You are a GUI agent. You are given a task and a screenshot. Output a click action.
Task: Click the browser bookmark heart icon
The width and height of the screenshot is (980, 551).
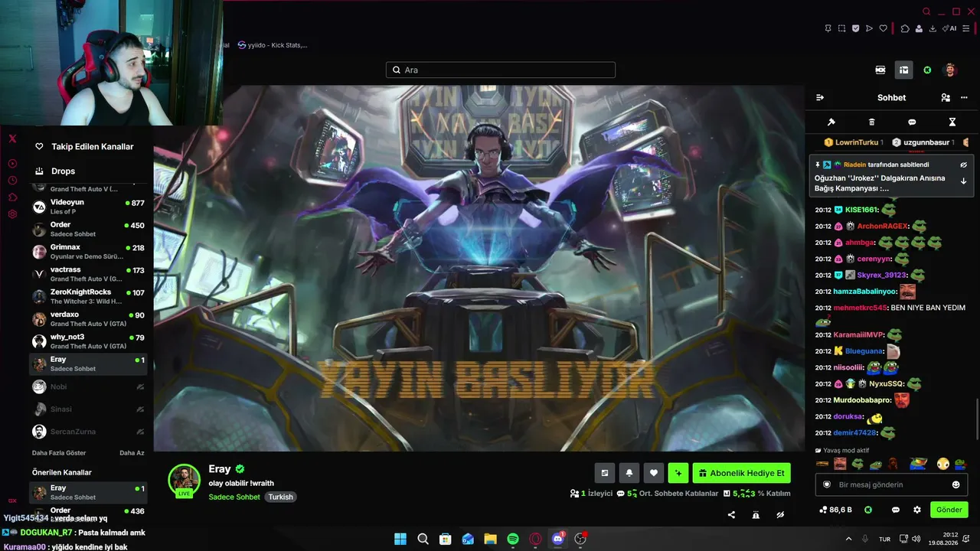pos(883,28)
